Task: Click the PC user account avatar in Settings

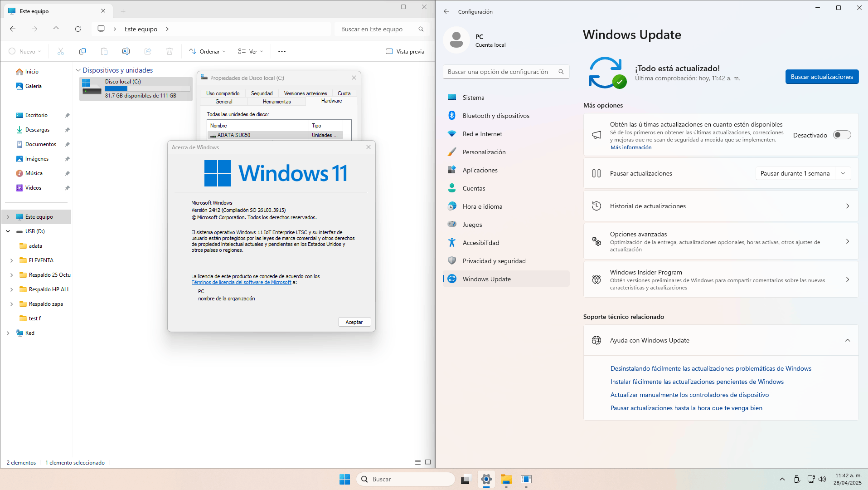Action: point(456,40)
